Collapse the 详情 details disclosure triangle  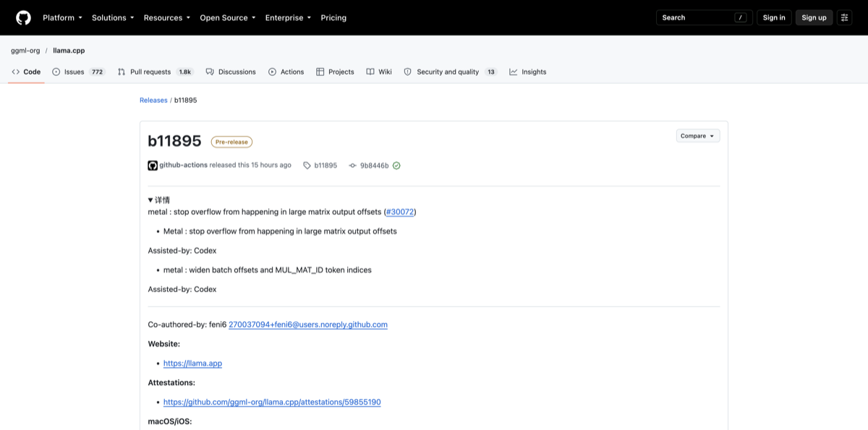[x=150, y=200]
